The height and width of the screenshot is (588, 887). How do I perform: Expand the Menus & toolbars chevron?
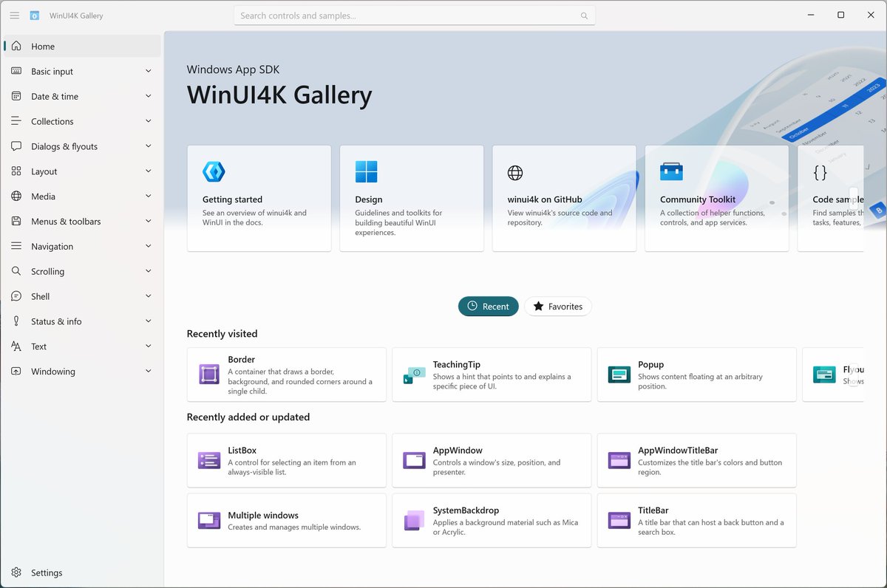pyautogui.click(x=149, y=221)
